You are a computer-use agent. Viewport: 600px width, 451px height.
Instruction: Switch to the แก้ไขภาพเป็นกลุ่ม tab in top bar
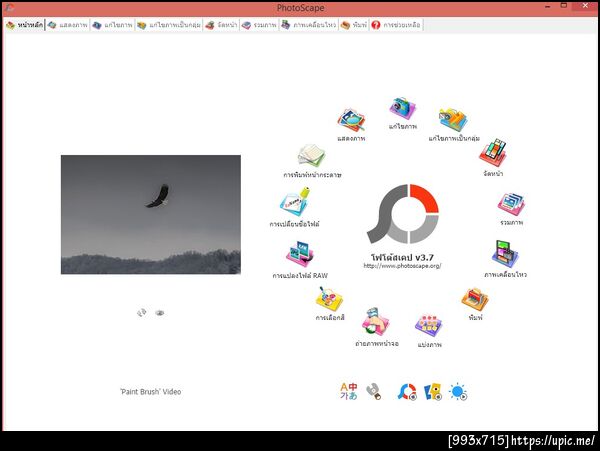click(169, 25)
